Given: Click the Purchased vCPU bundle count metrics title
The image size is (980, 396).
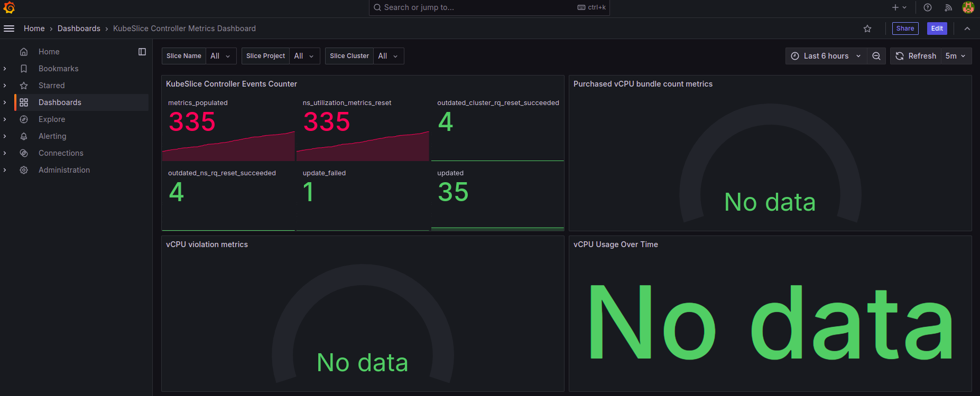Looking at the screenshot, I should [643, 84].
